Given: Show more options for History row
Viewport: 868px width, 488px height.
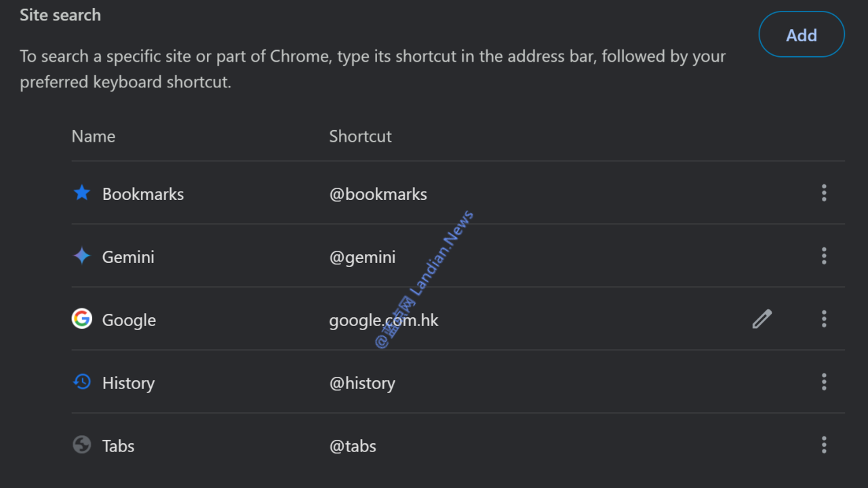Looking at the screenshot, I should coord(824,382).
